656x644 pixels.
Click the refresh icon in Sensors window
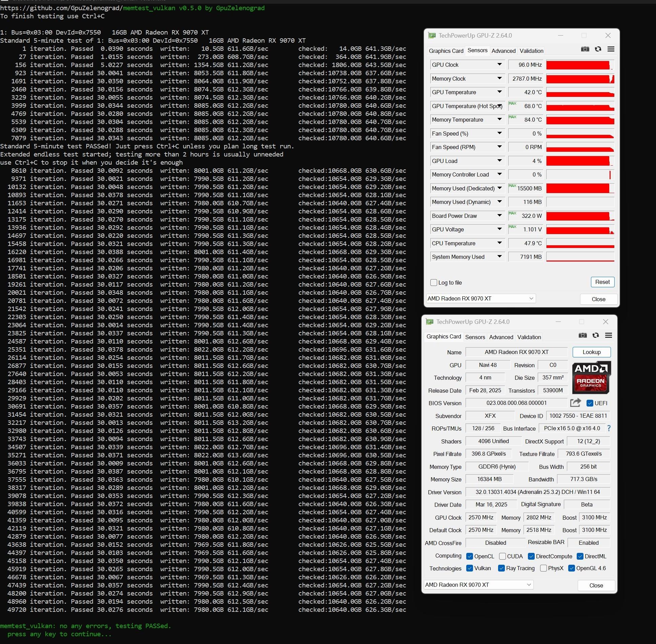pyautogui.click(x=598, y=49)
